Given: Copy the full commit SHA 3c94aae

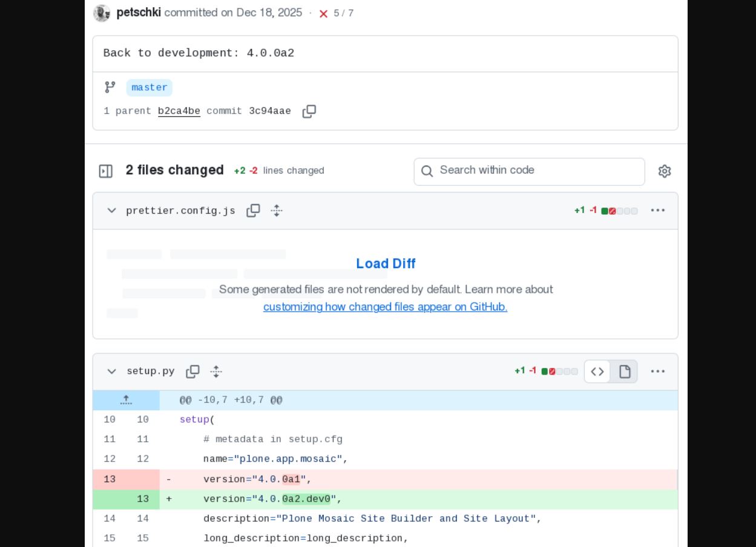Looking at the screenshot, I should tap(309, 111).
